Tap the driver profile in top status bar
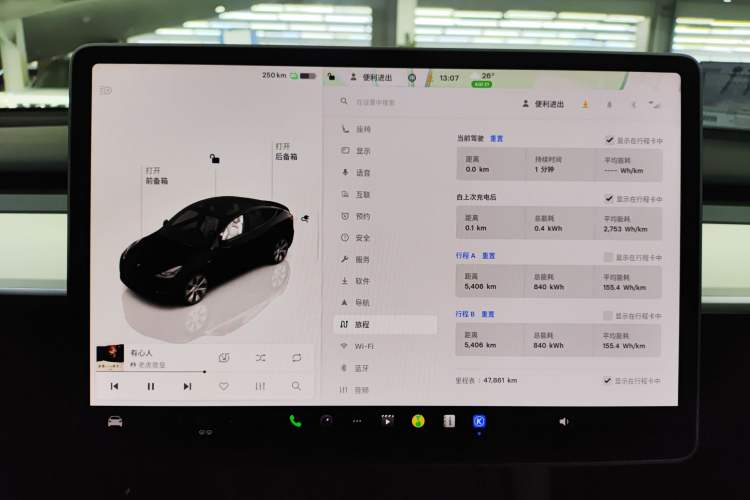This screenshot has height=500, width=750. pos(371,77)
